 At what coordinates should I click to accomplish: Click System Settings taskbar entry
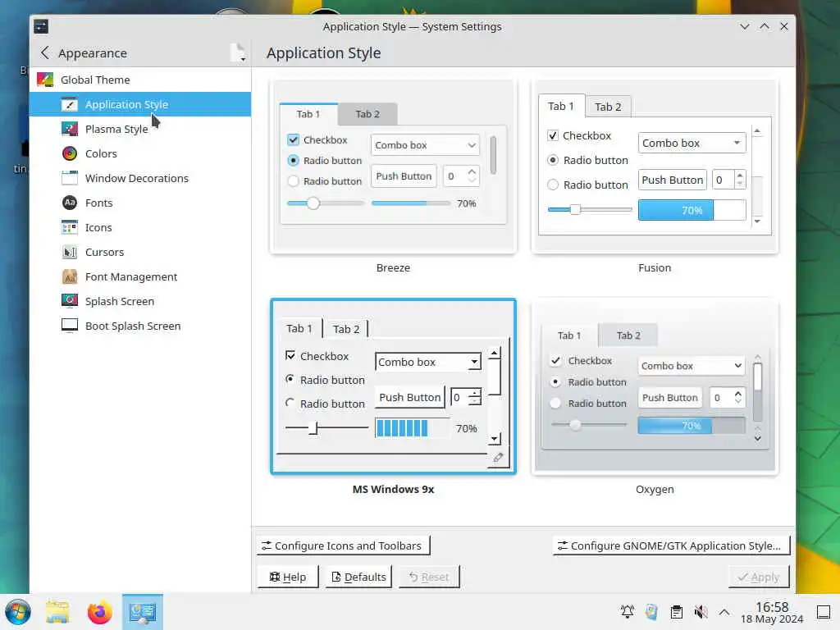click(143, 612)
